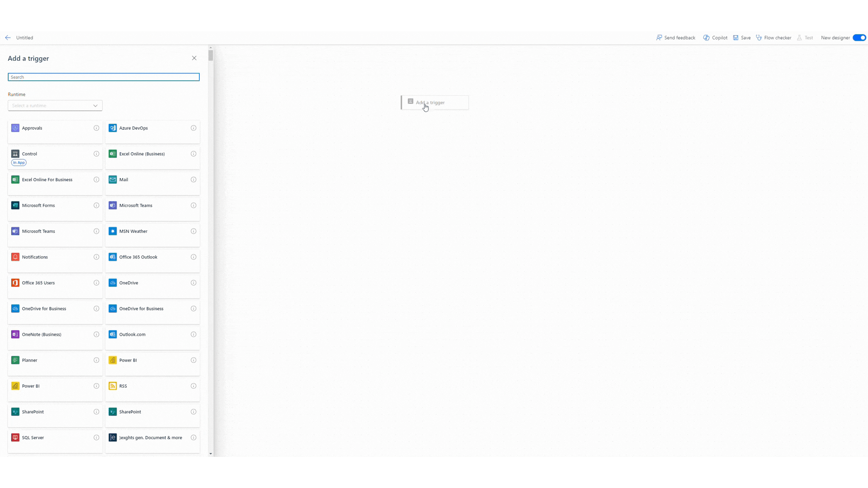
Task: Open the Notifications connector
Action: 55,261
